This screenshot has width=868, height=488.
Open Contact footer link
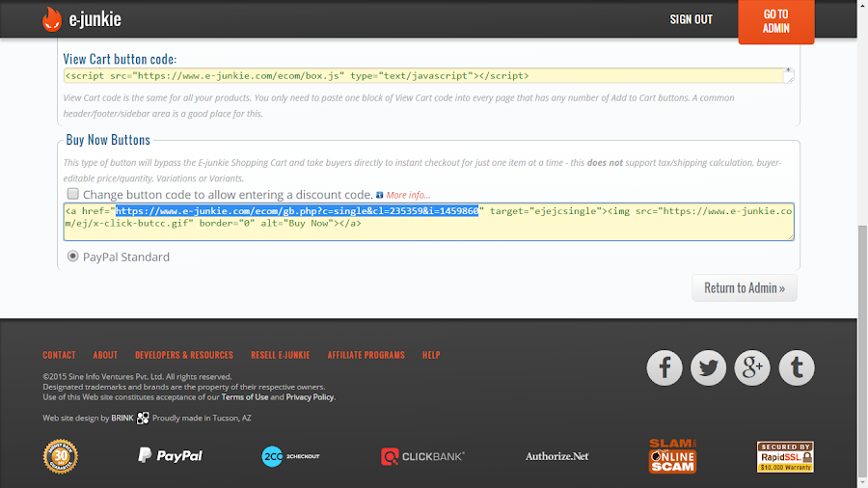pos(59,355)
